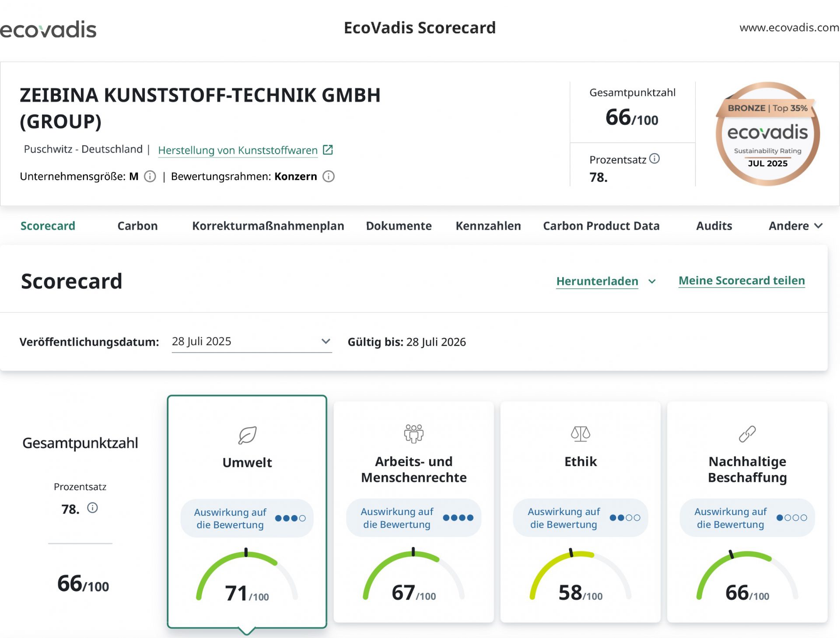Image resolution: width=840 pixels, height=638 pixels.
Task: Open Herstellung von Kunststoffwaren link
Action: click(x=238, y=150)
